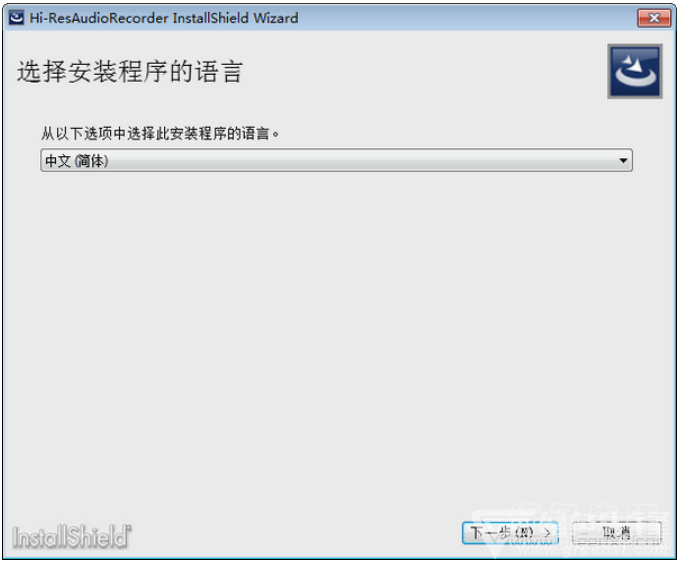Click the white arrow graphic in corner icon
Screen dimensions: 679x563
(634, 67)
